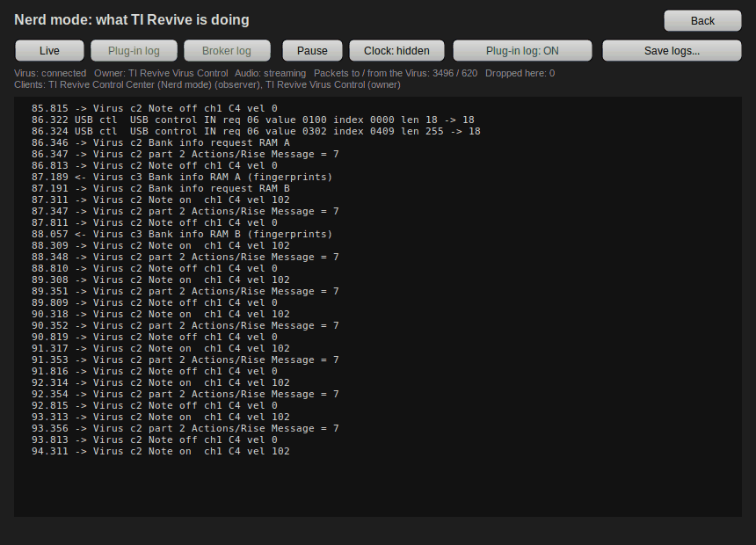The width and height of the screenshot is (756, 545).
Task: Select log line 88.348 Actions/Rise Message
Action: pos(185,257)
